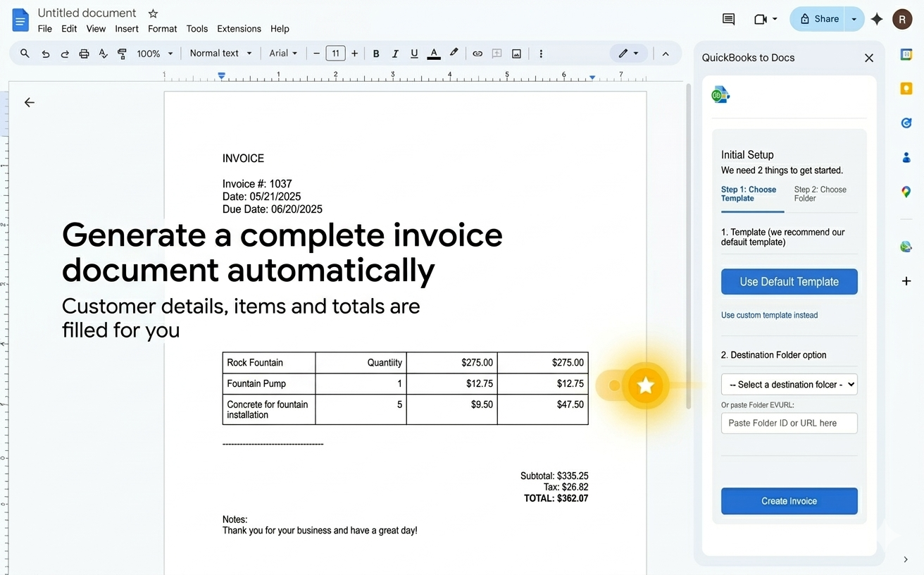
Task: Switch to Step 2: Choose Folder
Action: [822, 194]
